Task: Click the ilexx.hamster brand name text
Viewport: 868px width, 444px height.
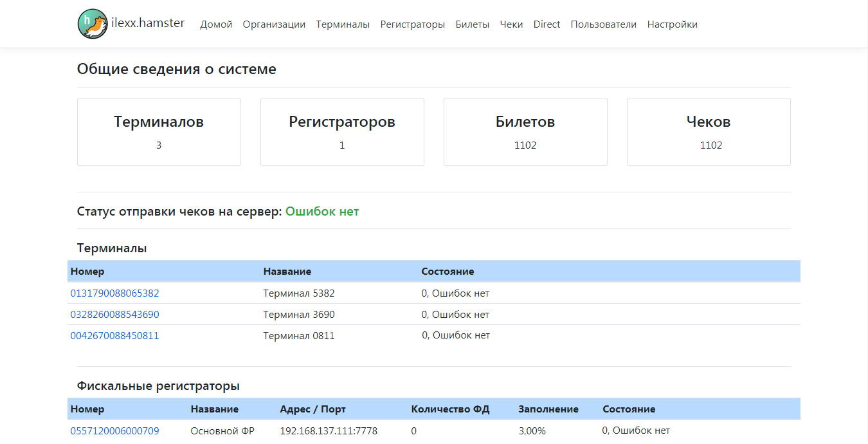Action: [148, 23]
